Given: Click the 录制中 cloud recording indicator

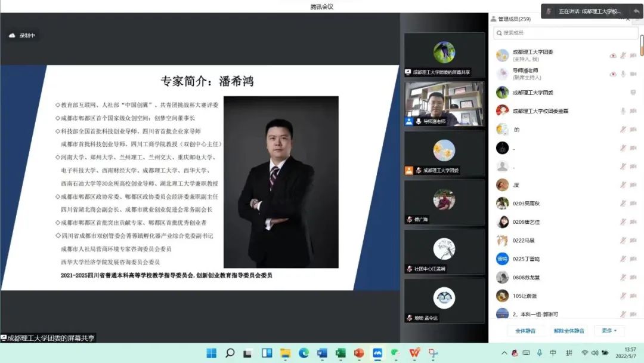Looking at the screenshot, I should pos(22,36).
